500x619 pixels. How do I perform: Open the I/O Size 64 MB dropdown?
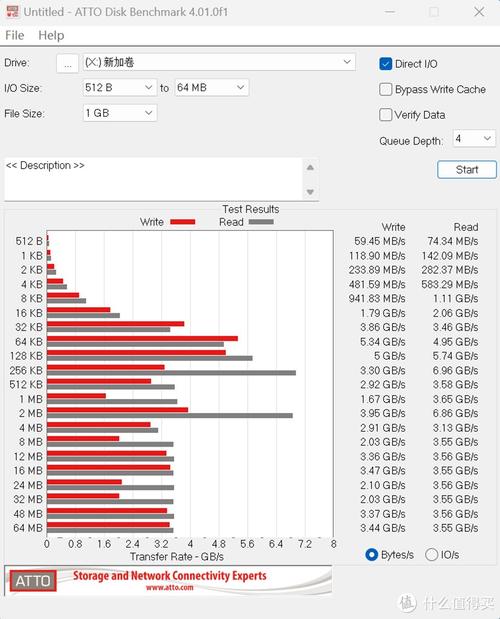tap(212, 88)
